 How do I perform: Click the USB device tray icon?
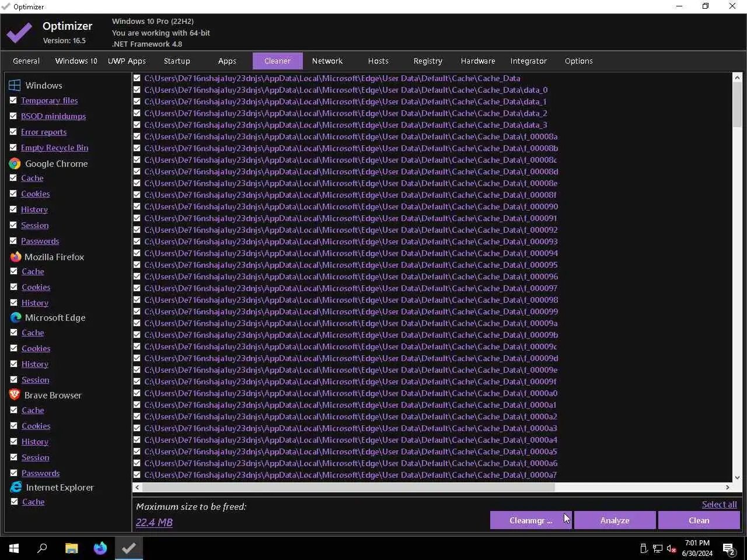(643, 548)
